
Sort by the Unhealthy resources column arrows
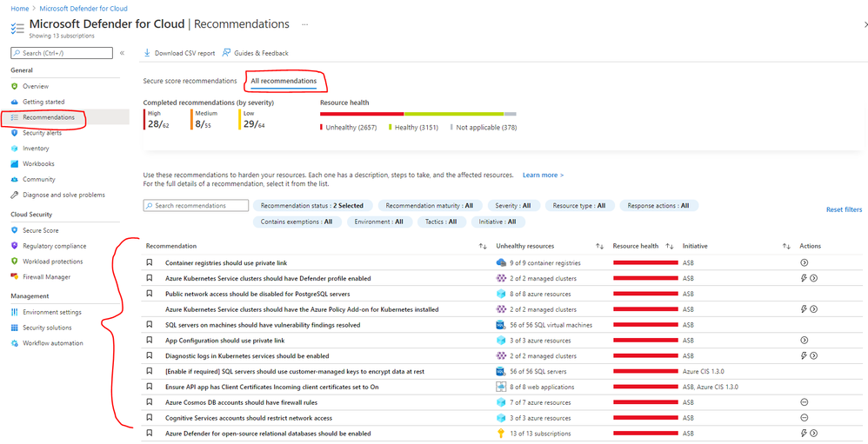tap(599, 246)
